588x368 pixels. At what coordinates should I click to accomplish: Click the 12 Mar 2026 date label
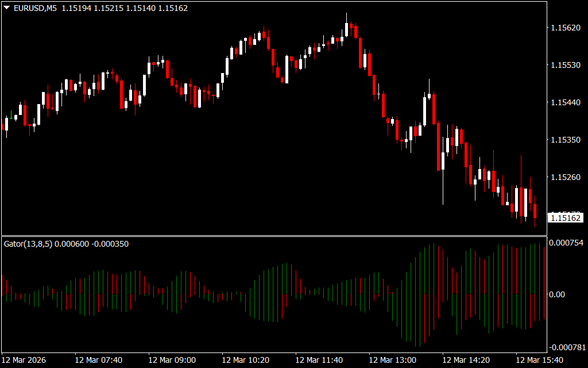pos(24,360)
